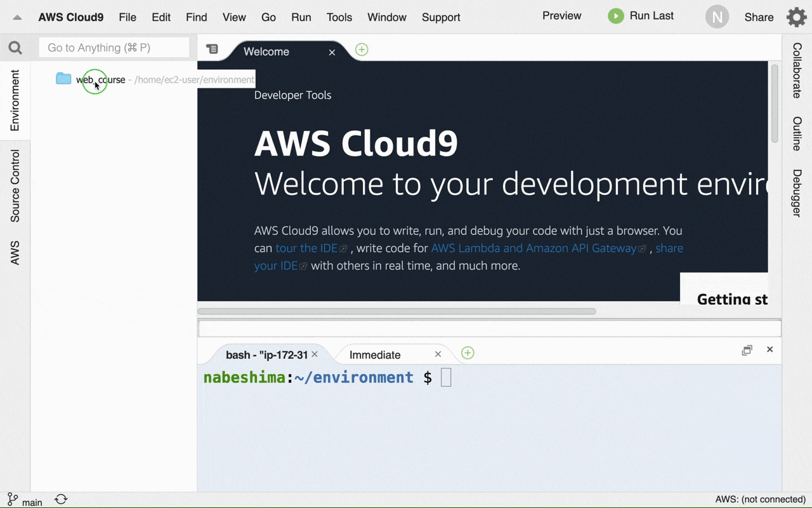Click the main git branch indicator
812x508 pixels.
25,500
